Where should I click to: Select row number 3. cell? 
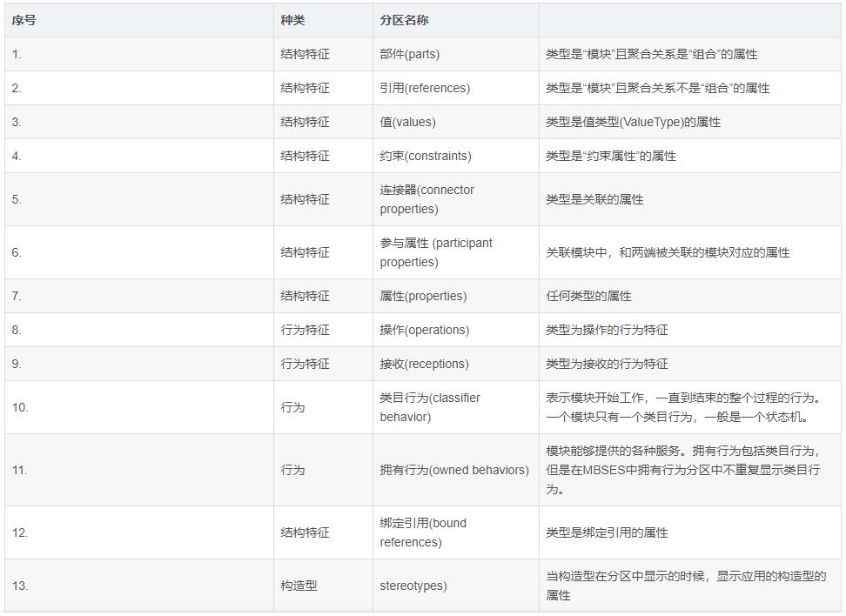click(139, 122)
